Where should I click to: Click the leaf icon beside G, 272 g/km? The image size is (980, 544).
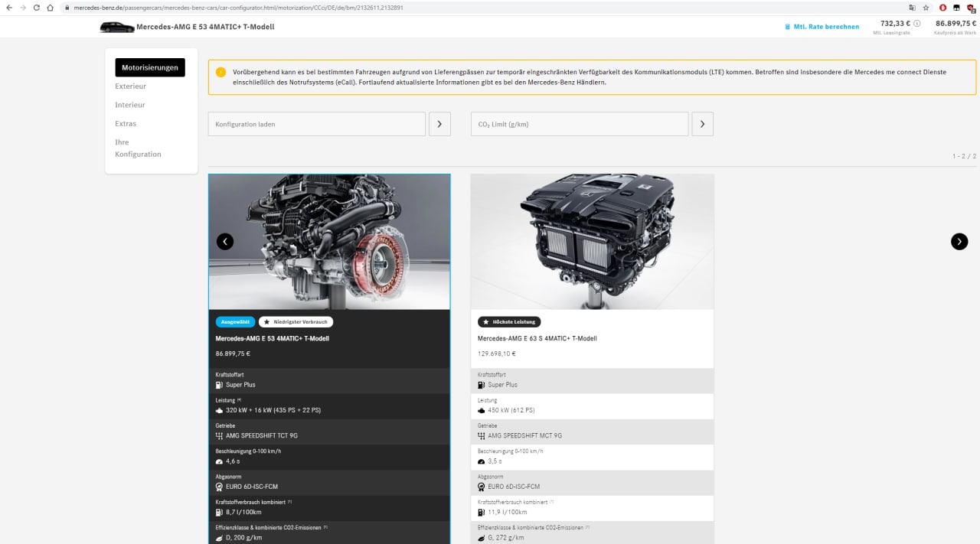click(482, 538)
